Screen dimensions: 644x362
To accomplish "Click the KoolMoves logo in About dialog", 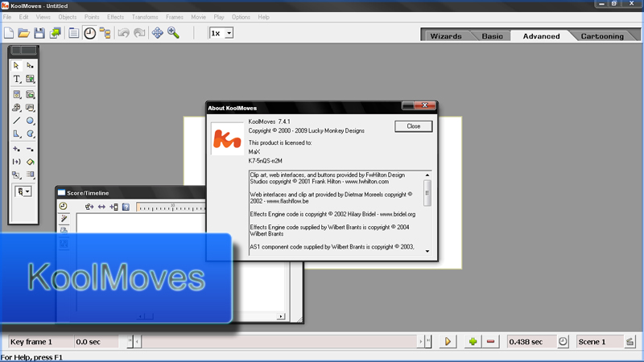I will click(x=227, y=138).
